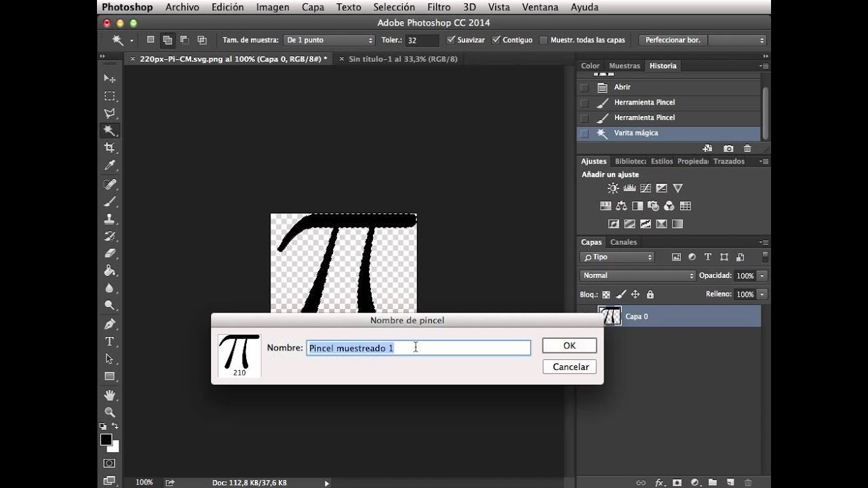Toggle the Suavizar checkbox

click(451, 40)
